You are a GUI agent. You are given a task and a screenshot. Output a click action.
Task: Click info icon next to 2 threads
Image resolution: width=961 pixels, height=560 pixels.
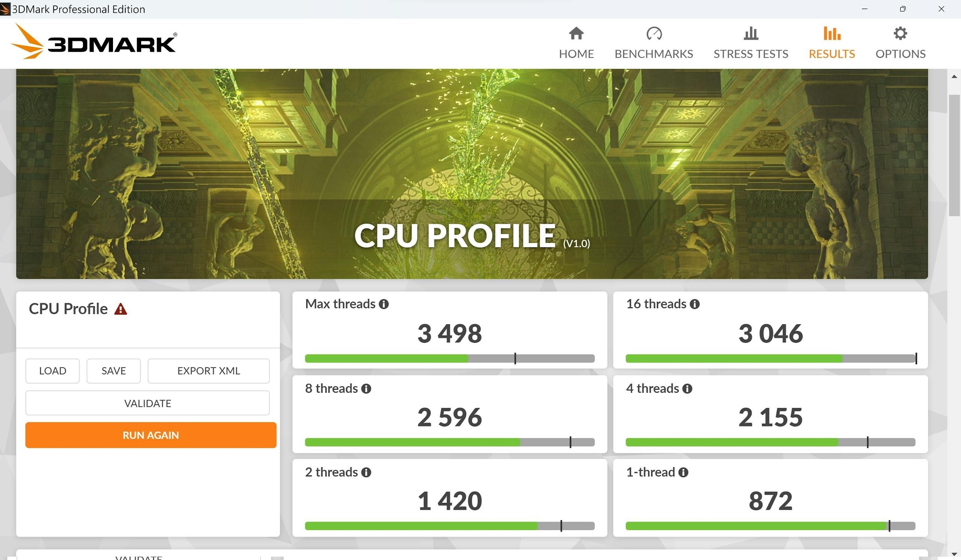tap(366, 472)
